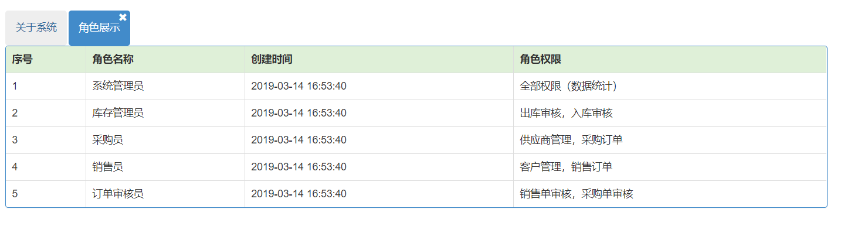Close the 角色展示 tab with the x icon
Screen dimensions: 868x233
click(x=123, y=17)
